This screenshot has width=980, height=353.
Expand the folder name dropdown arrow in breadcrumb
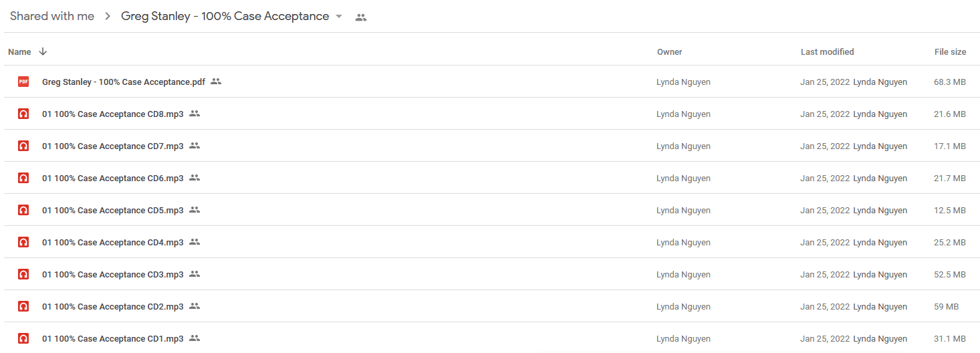(339, 17)
